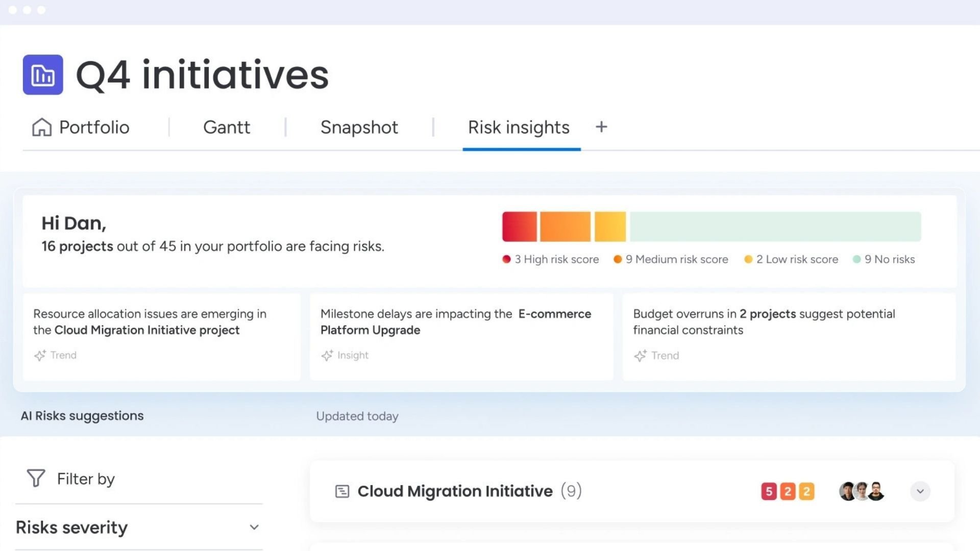The width and height of the screenshot is (980, 551).
Task: Select the home icon beside Portfolio
Action: tap(43, 127)
